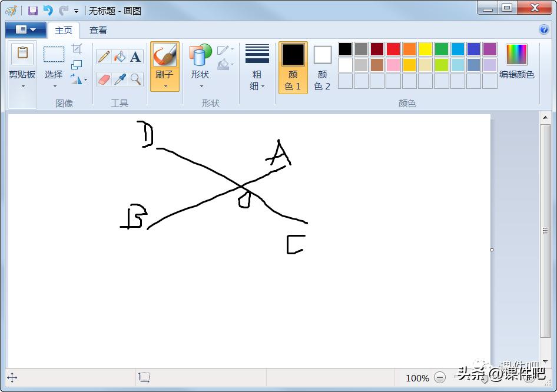This screenshot has height=392, width=557.
Task: Expand the Shapes (形状) dropdown arrow
Action: pyautogui.click(x=201, y=87)
